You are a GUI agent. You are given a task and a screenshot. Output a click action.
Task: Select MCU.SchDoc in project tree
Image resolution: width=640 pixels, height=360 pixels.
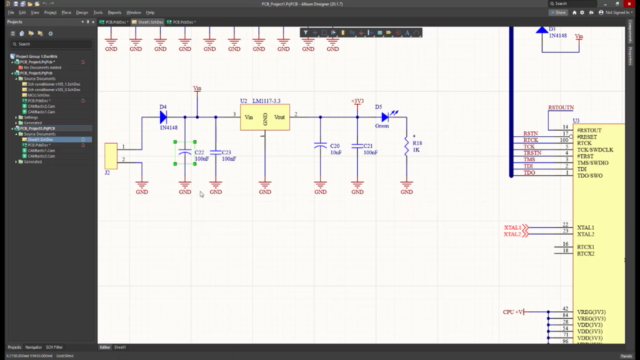coord(39,95)
